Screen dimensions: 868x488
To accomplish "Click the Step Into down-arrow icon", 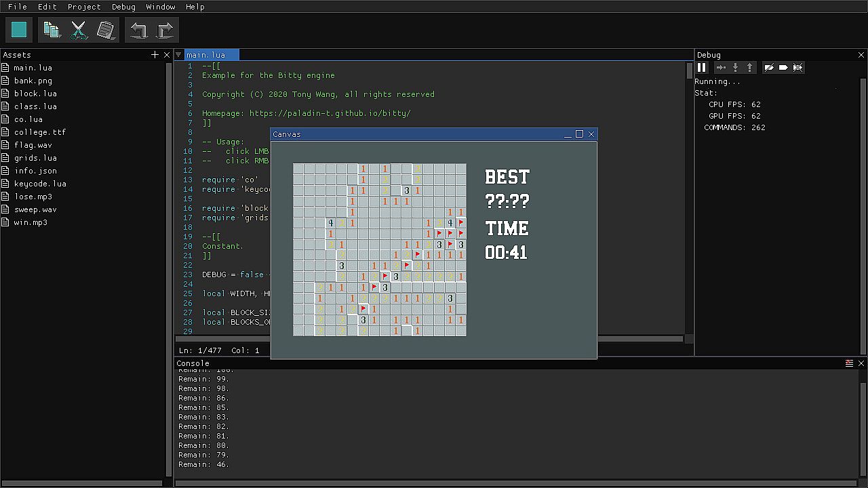I will [735, 67].
